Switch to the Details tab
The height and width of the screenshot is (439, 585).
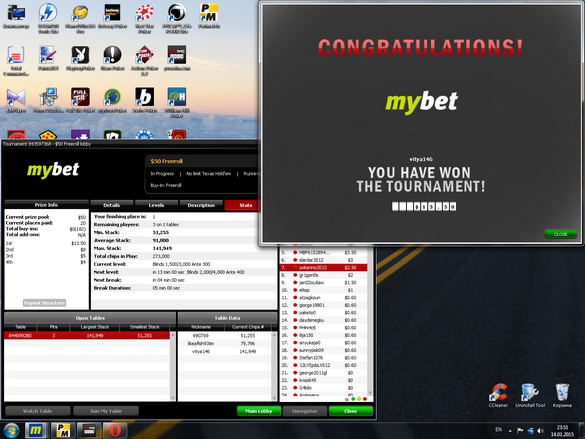[112, 205]
